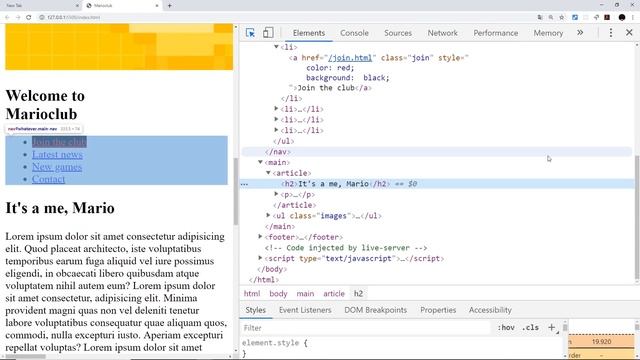Click the Elements panel vertical scrollbar
This screenshot has height=360, width=640.
pyautogui.click(x=637, y=217)
